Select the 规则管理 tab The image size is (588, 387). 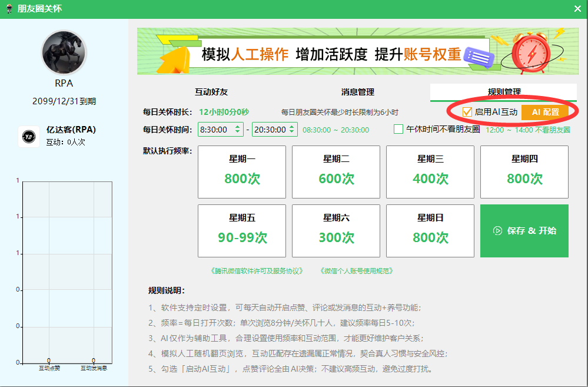(503, 92)
